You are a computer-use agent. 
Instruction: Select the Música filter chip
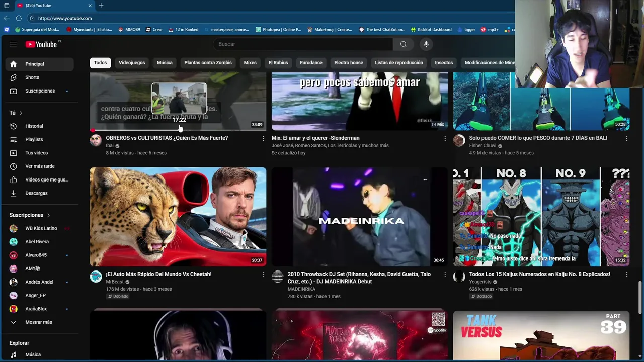(165, 63)
